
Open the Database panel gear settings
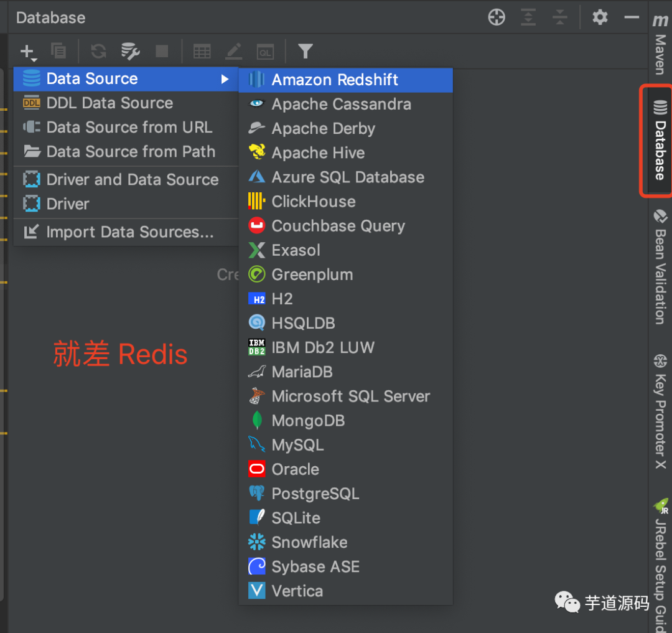coord(600,17)
